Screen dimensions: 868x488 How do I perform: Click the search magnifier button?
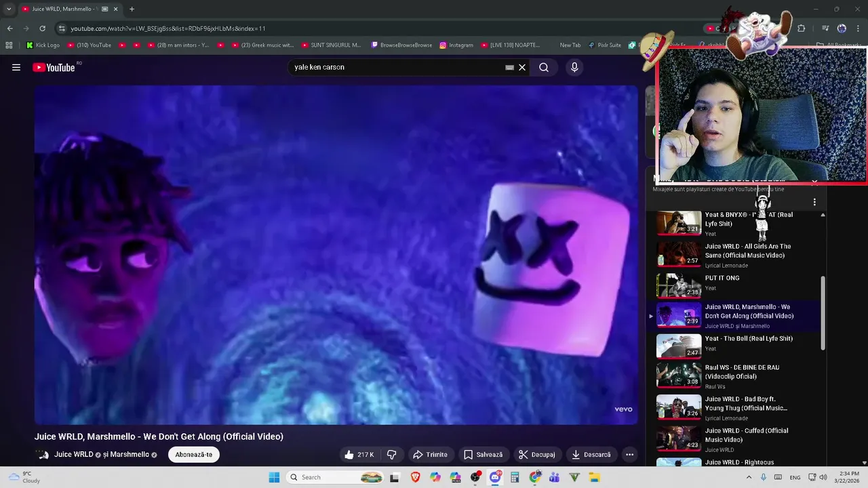[544, 67]
